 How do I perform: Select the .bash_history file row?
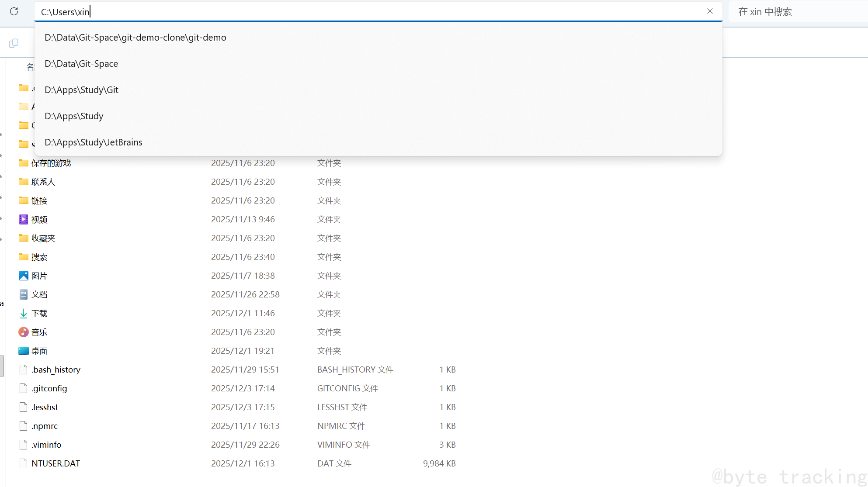pyautogui.click(x=56, y=370)
